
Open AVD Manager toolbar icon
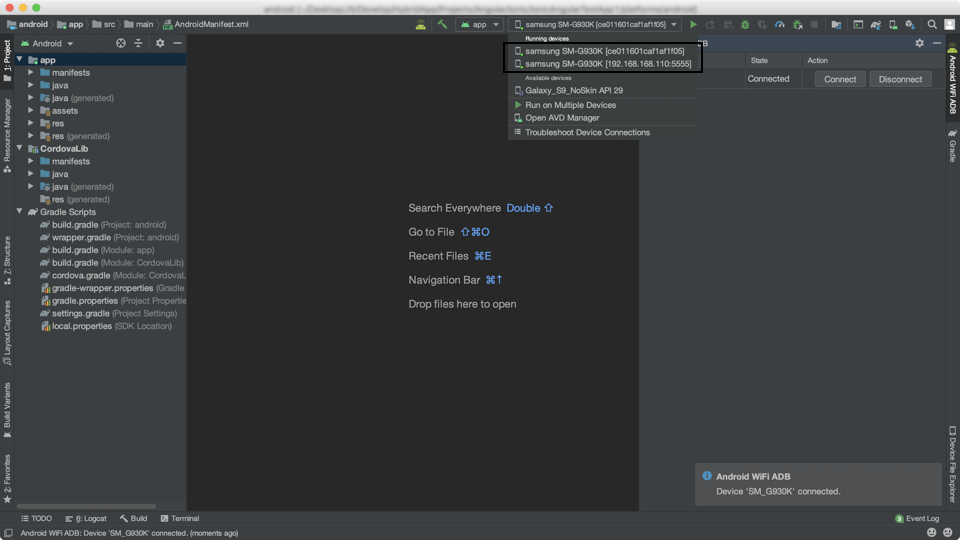[x=893, y=24]
